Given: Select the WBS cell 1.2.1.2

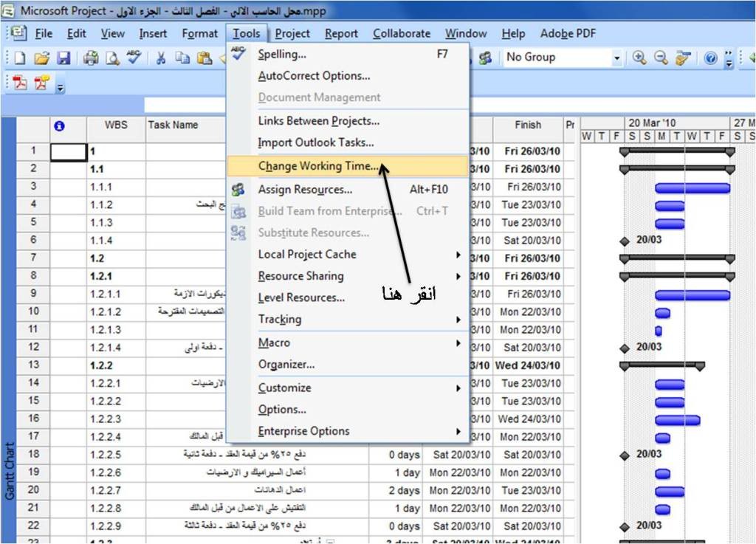Looking at the screenshot, I should tap(116, 311).
